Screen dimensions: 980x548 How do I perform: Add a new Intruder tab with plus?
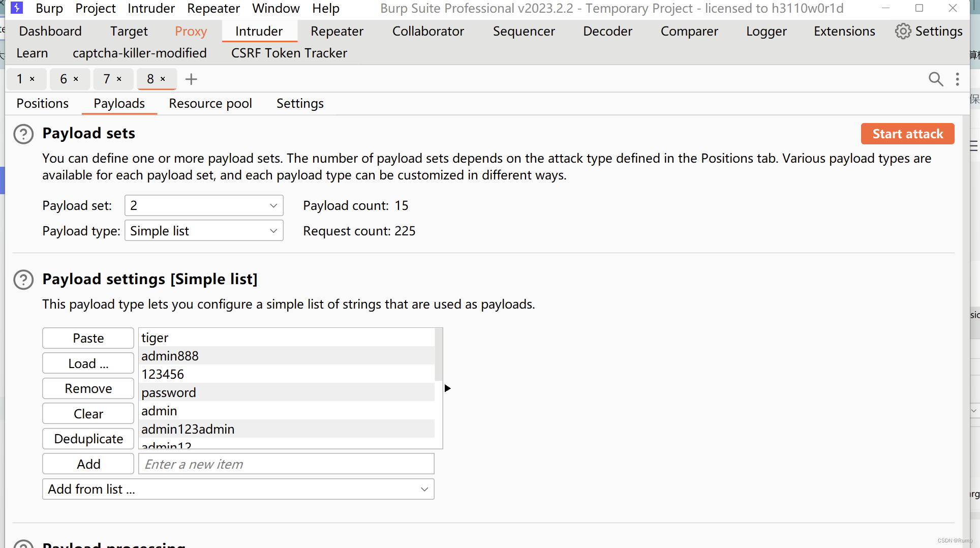(x=191, y=79)
